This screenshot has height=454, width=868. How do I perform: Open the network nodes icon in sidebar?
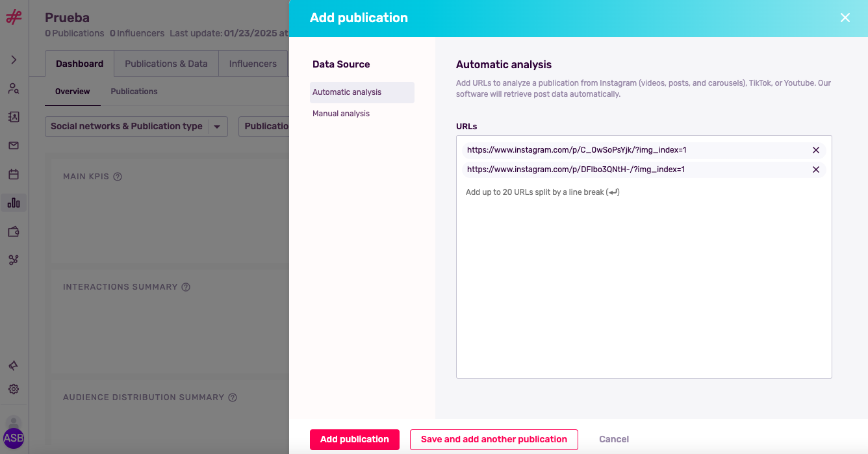point(14,260)
